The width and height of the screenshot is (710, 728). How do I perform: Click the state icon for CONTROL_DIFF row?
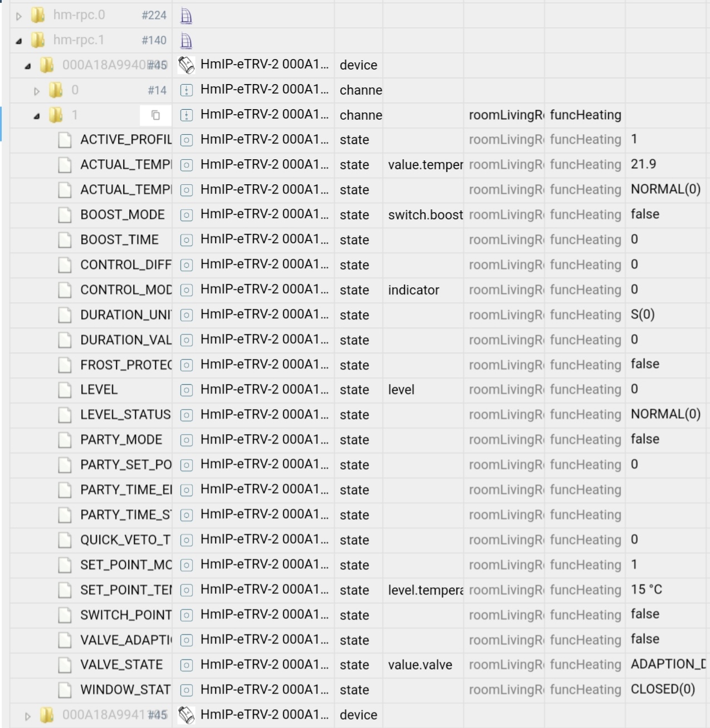click(187, 265)
